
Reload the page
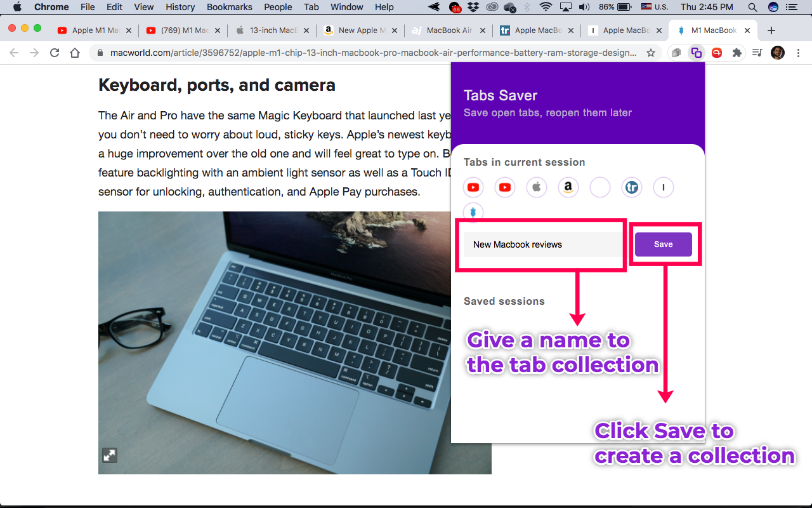[x=55, y=53]
